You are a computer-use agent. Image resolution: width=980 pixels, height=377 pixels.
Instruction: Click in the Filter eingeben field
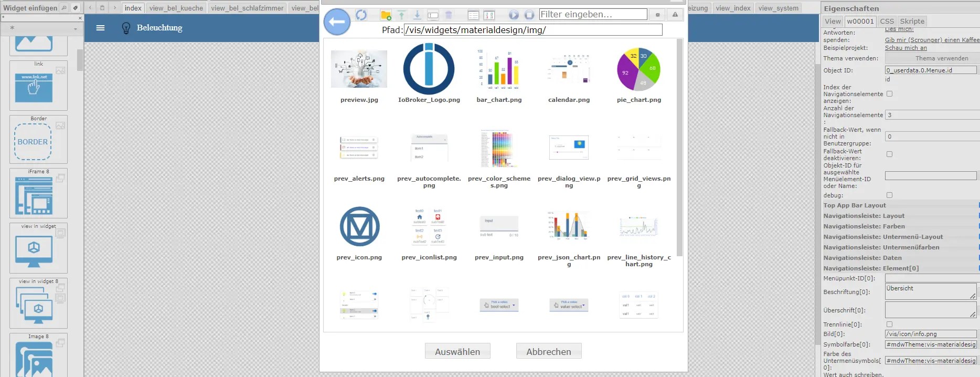593,14
